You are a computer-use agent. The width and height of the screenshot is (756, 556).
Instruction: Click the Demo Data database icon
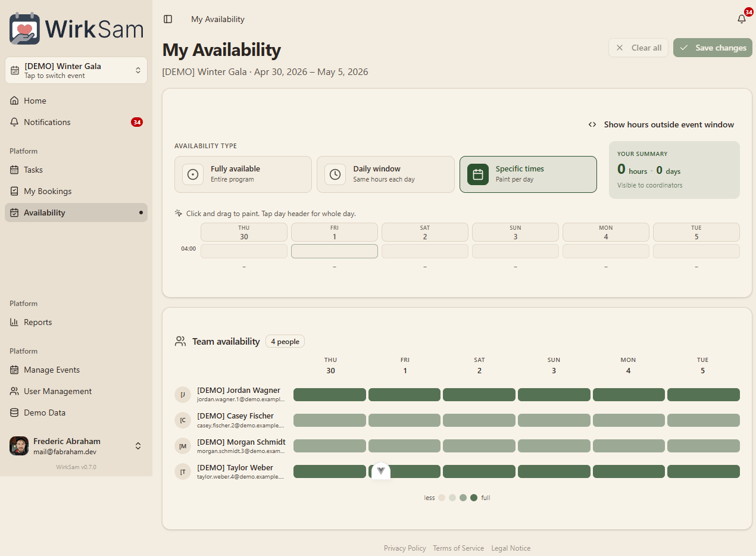click(x=14, y=413)
